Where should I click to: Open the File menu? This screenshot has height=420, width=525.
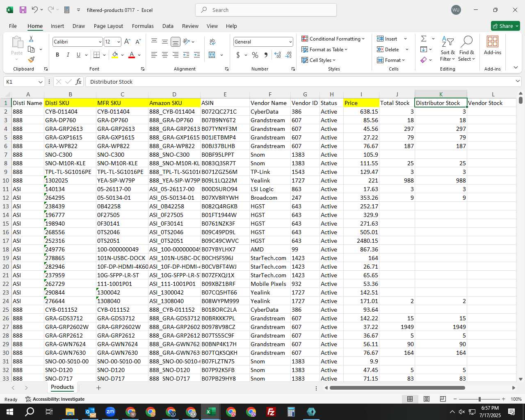point(13,26)
